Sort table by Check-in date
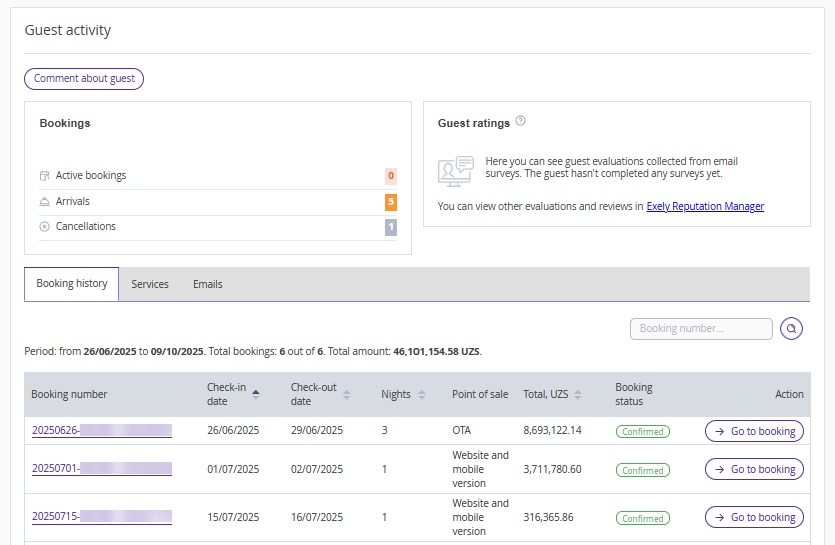 (256, 394)
